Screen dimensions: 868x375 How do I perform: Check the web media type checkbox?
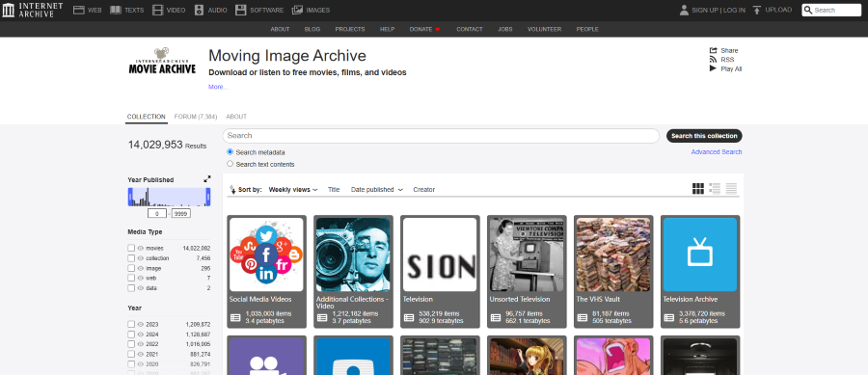[131, 279]
